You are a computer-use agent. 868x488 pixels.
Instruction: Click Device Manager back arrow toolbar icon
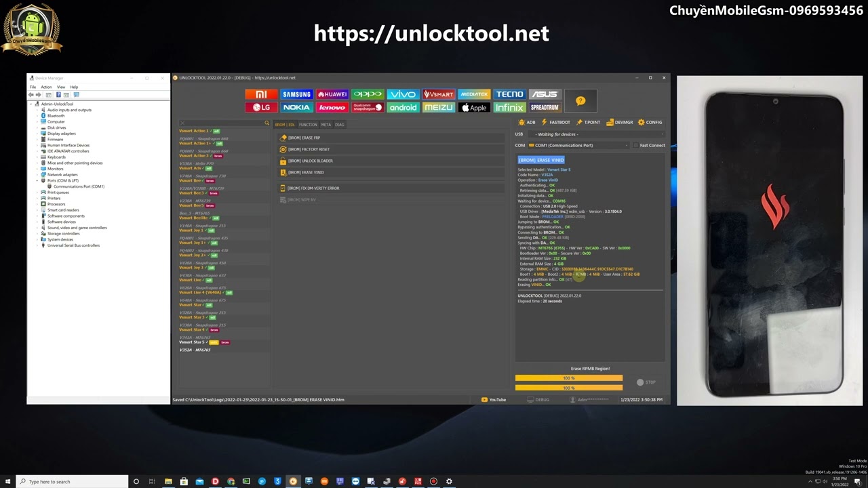32,95
